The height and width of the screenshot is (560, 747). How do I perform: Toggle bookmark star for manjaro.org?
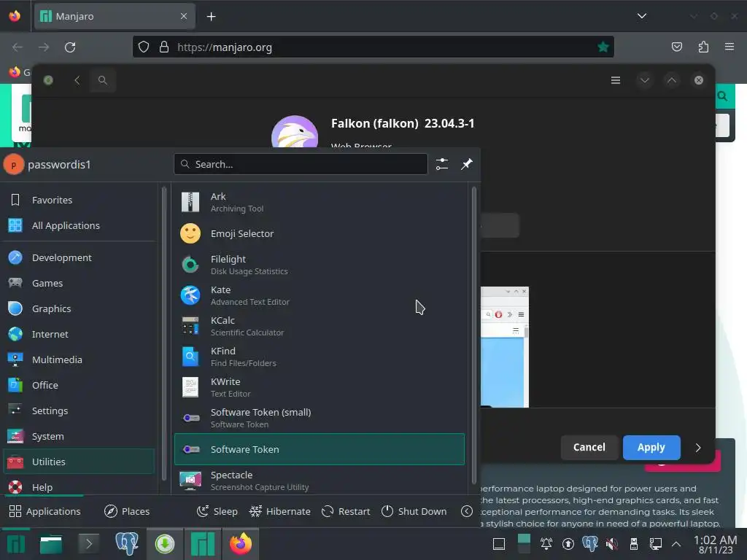tap(603, 47)
